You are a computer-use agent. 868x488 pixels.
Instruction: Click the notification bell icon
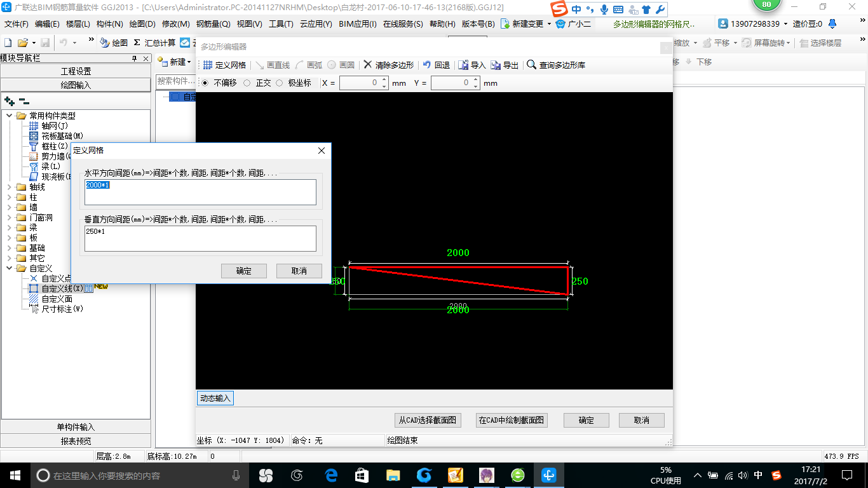(x=832, y=24)
